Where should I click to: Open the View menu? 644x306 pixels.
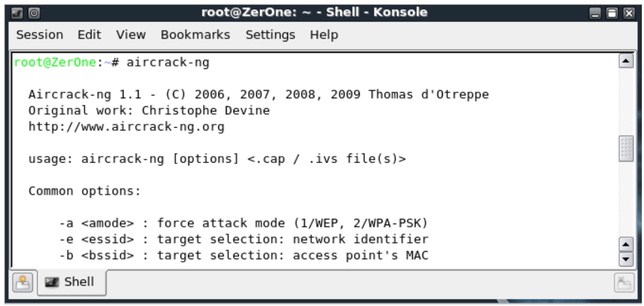pos(131,35)
